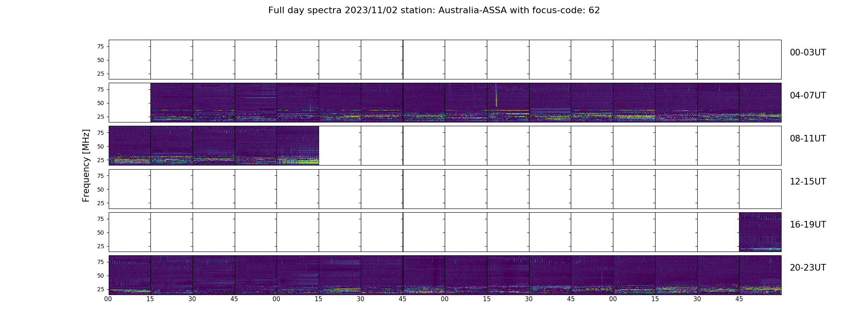The image size is (868, 331).
Task: Click the '50' tick label of 04-07UT row
Action: pos(100,103)
